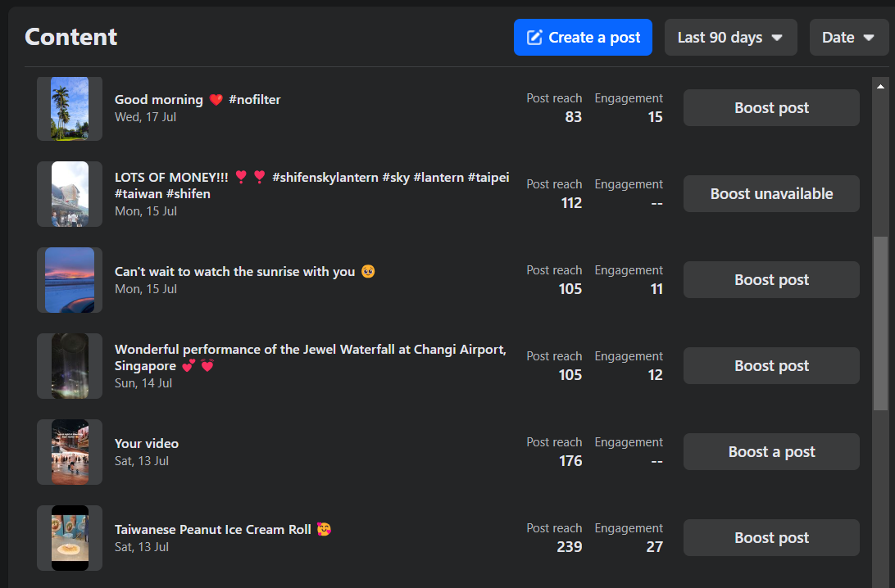Open the 'Can't wait to watch the sunrise' title
The height and width of the screenshot is (588, 895).
click(x=234, y=272)
